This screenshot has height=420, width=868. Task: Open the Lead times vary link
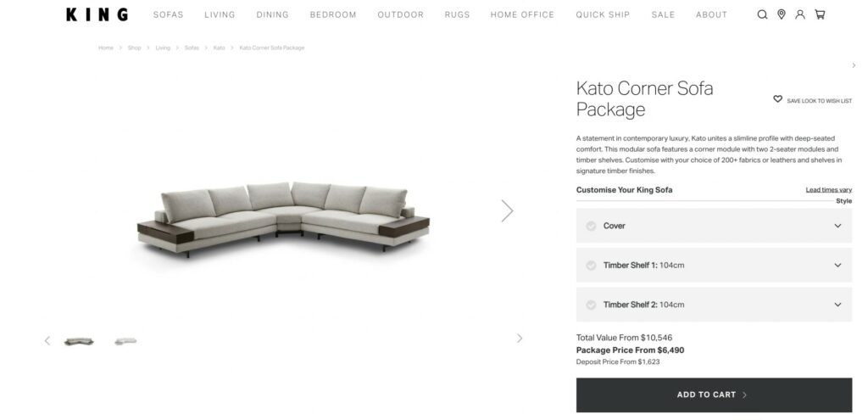click(829, 190)
